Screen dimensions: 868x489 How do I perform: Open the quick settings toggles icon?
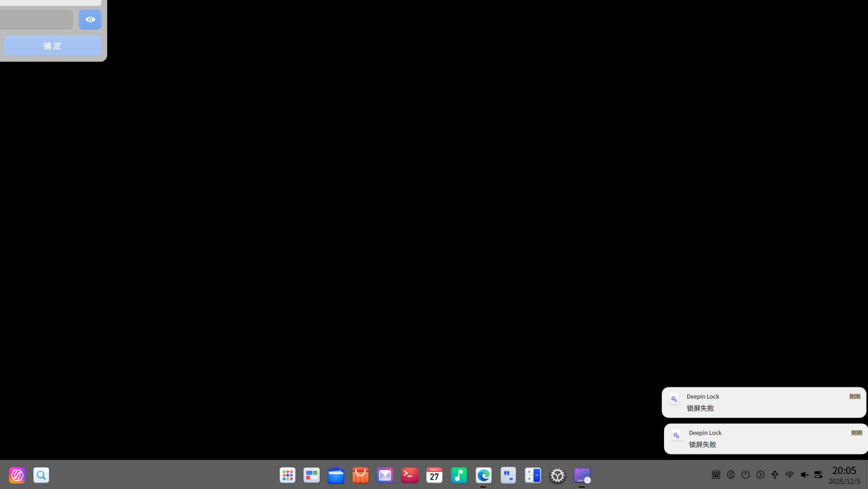[818, 474]
